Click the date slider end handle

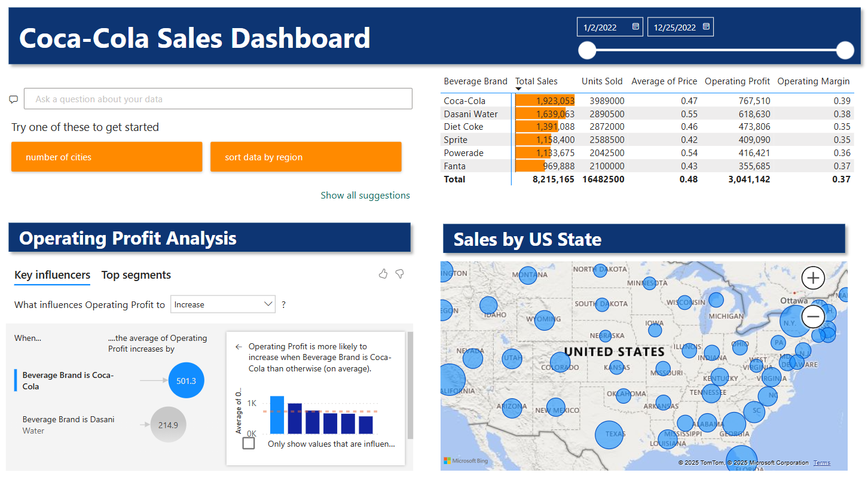[845, 51]
